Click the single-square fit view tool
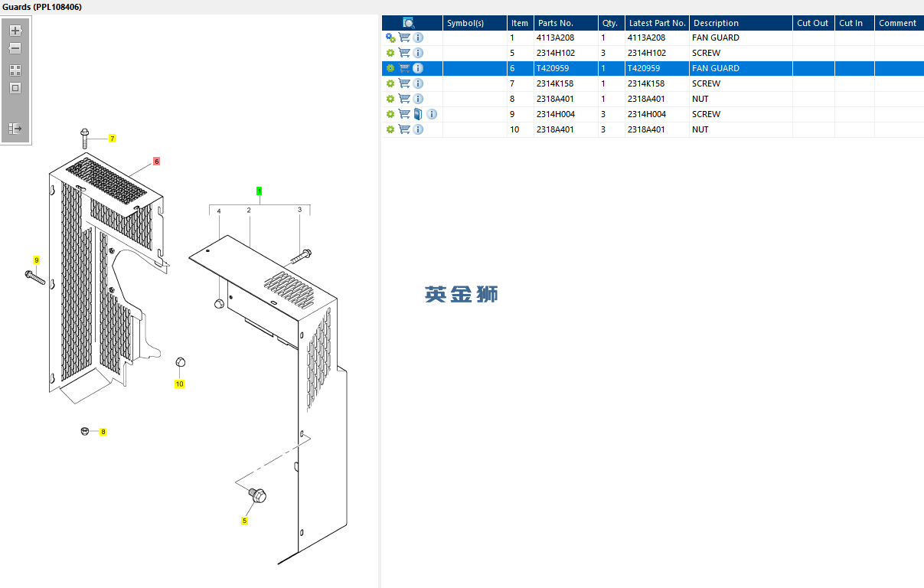The image size is (924, 588). 15,88
